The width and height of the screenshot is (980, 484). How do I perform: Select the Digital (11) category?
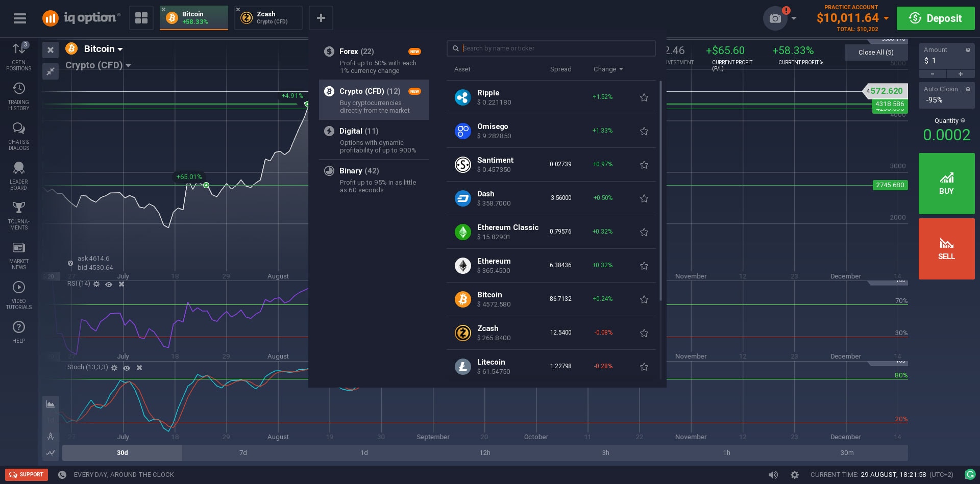pos(374,139)
